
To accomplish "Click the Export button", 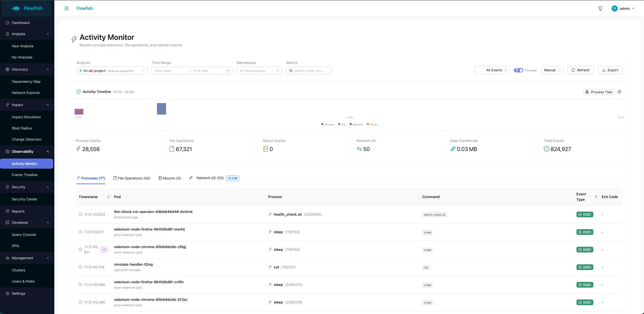I will click(610, 70).
